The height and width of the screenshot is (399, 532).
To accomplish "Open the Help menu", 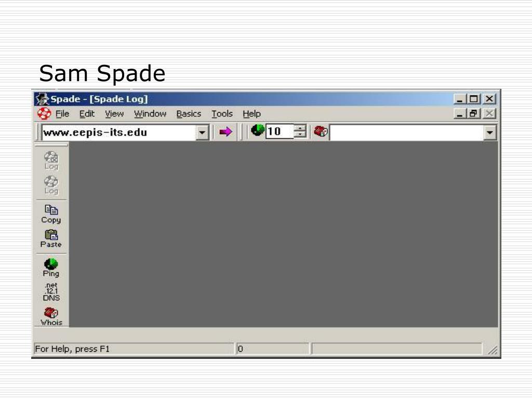I will tap(252, 114).
